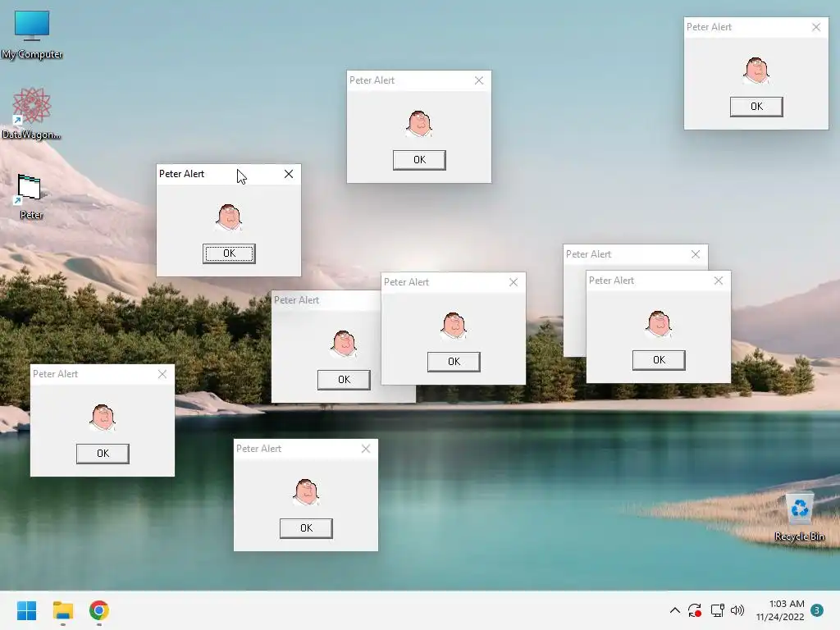
Task: Click OK in the bottom-left Peter Alert
Action: coord(103,454)
